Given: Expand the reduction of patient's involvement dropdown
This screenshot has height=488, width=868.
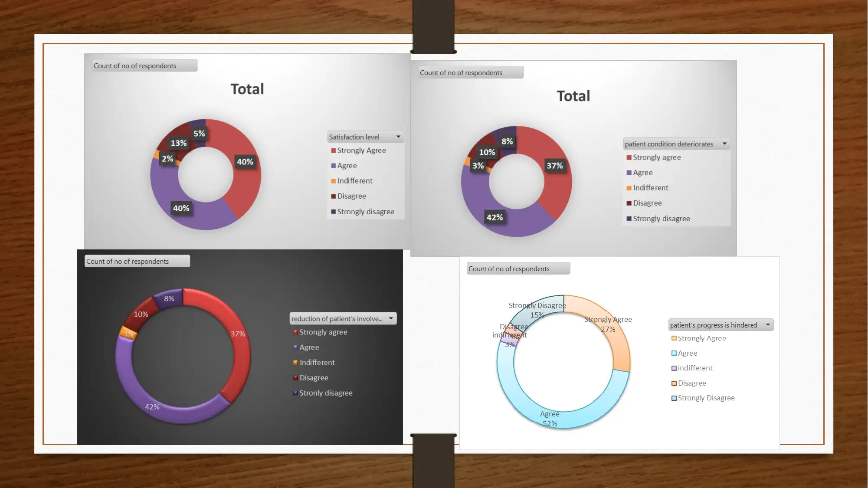Looking at the screenshot, I should (391, 318).
